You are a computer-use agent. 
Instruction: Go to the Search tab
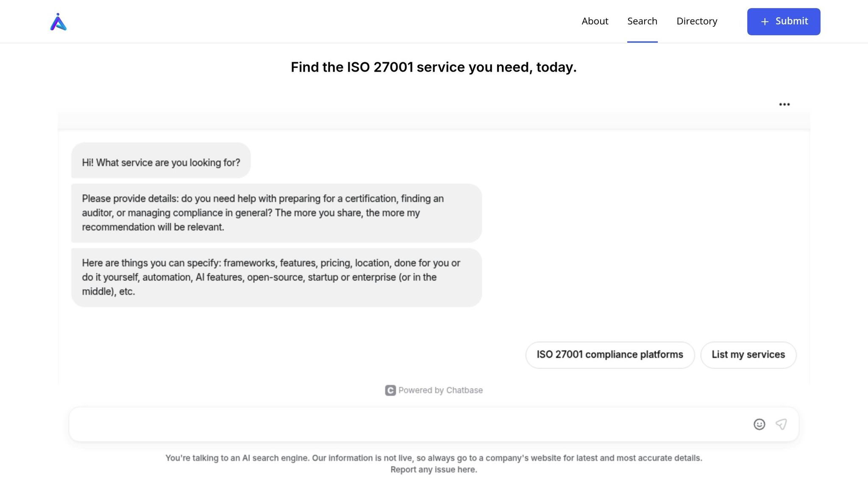642,21
